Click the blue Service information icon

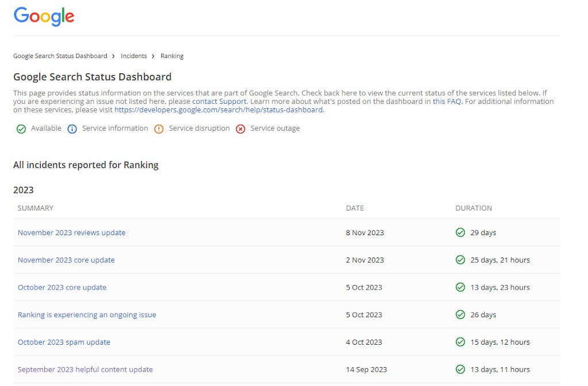tap(72, 129)
